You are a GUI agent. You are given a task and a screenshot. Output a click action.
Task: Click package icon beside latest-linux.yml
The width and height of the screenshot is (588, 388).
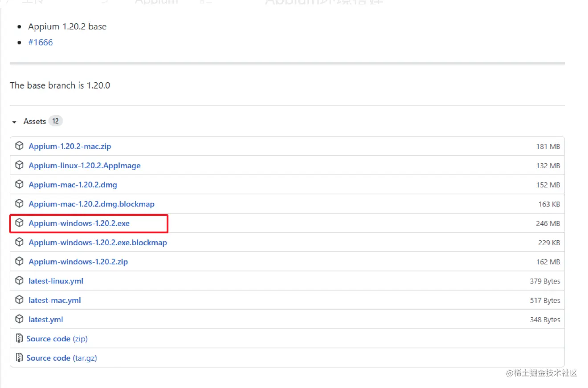(x=19, y=280)
